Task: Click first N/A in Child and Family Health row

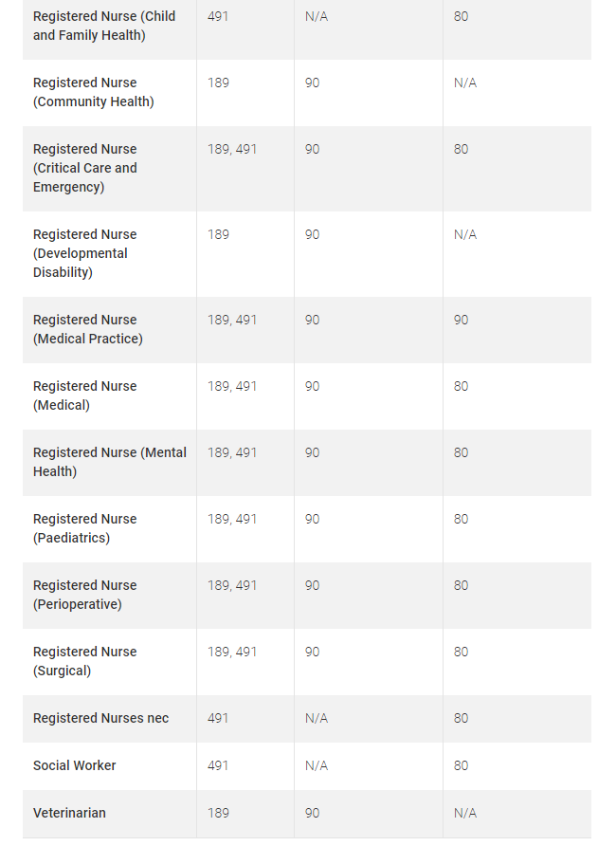Action: coord(317,16)
